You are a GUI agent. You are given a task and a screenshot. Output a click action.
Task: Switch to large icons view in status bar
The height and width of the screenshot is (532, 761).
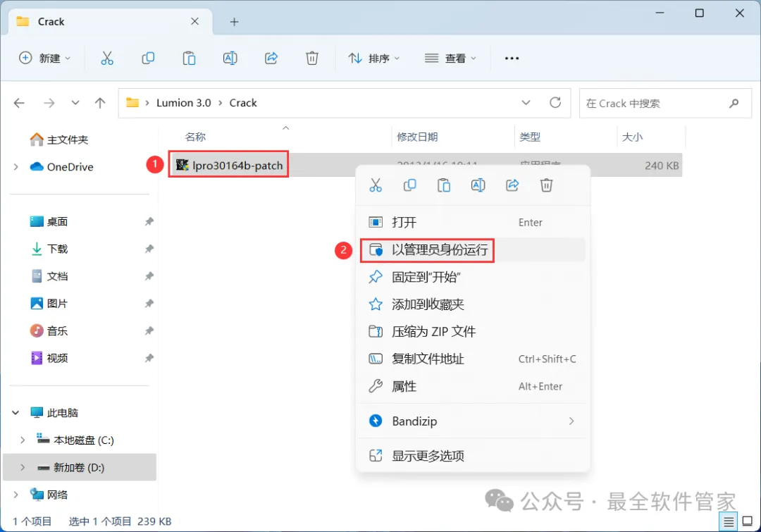pos(748,522)
